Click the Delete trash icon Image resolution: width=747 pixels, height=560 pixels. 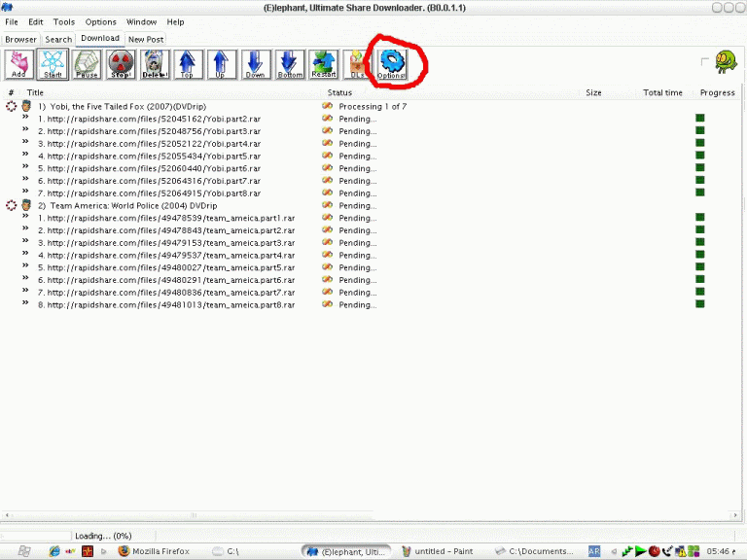[155, 64]
